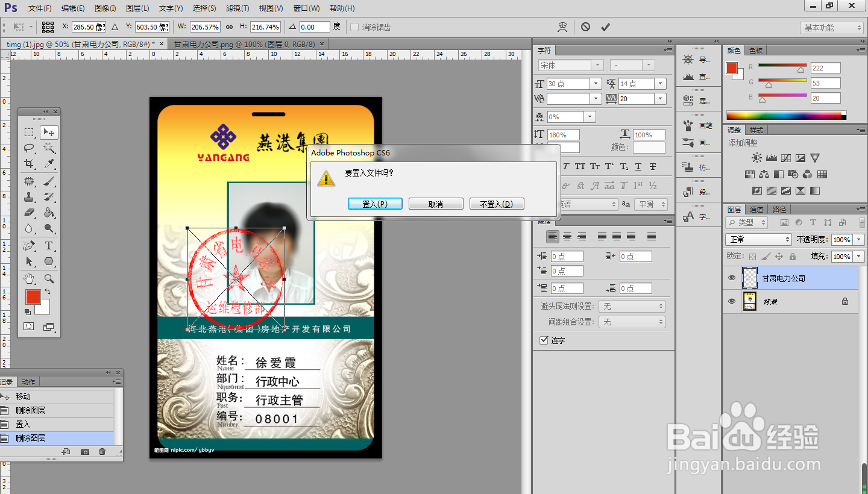This screenshot has height=494, width=868.
Task: Set paragraph to center alignment
Action: pyautogui.click(x=567, y=237)
